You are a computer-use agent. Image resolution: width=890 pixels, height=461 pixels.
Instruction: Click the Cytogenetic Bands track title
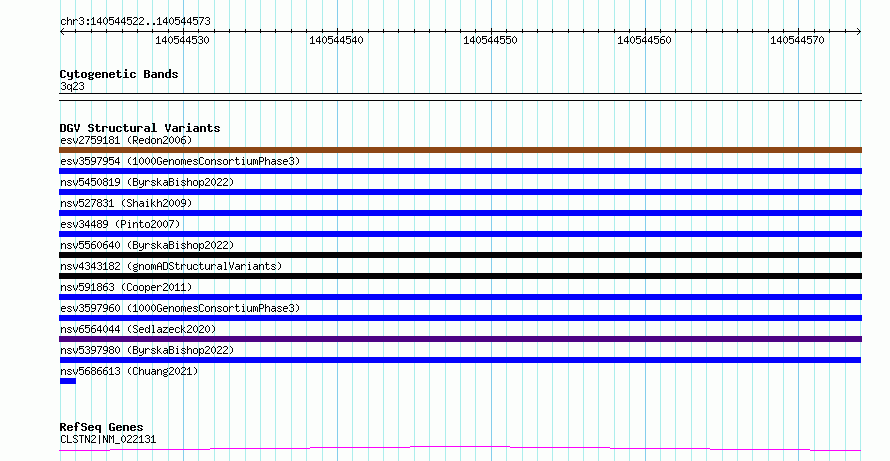pyautogui.click(x=119, y=74)
